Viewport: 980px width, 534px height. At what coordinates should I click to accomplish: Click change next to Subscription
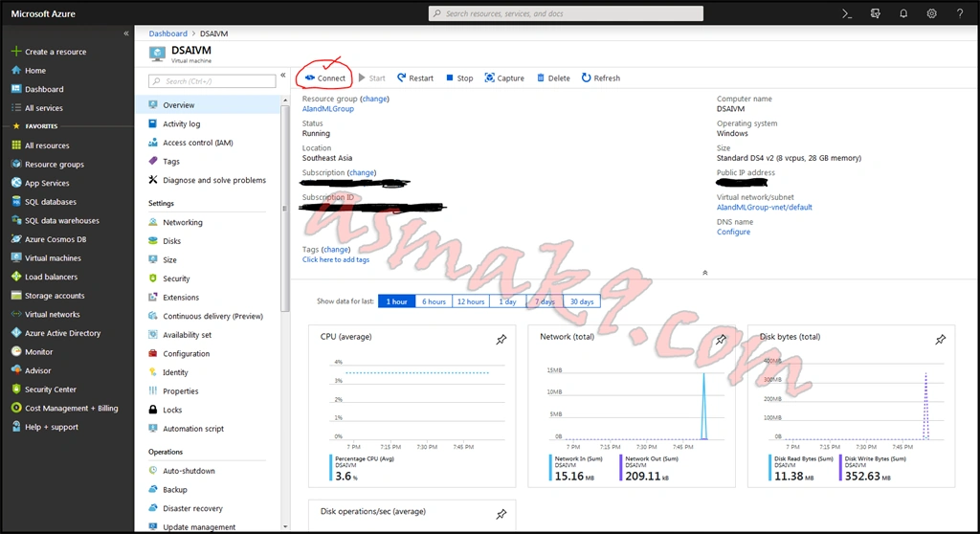(x=362, y=172)
